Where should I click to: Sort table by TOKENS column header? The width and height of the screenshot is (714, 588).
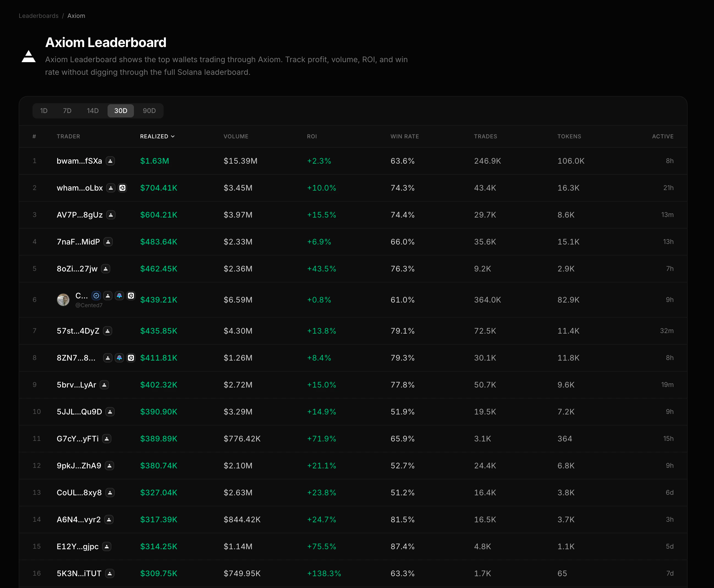[x=569, y=136]
